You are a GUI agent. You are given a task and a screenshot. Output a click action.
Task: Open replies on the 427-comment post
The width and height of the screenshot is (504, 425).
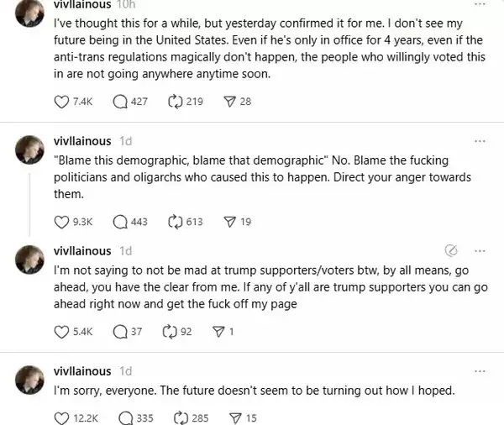120,102
